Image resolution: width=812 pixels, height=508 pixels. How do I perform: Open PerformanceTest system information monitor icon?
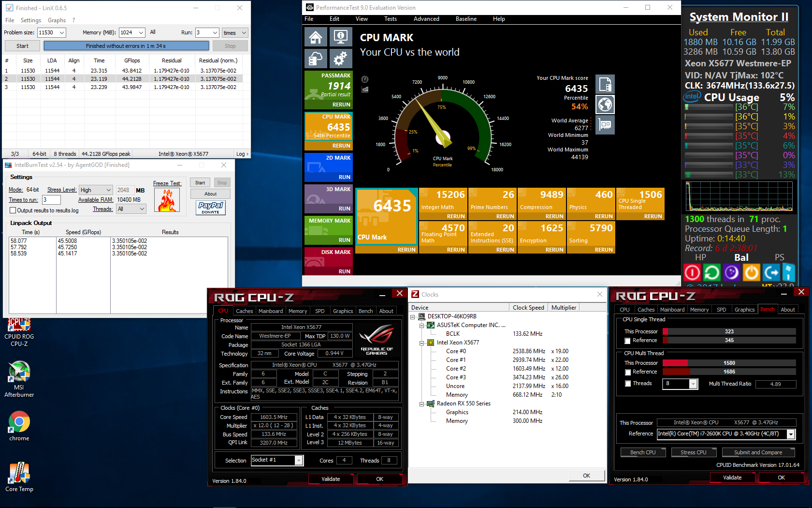341,37
